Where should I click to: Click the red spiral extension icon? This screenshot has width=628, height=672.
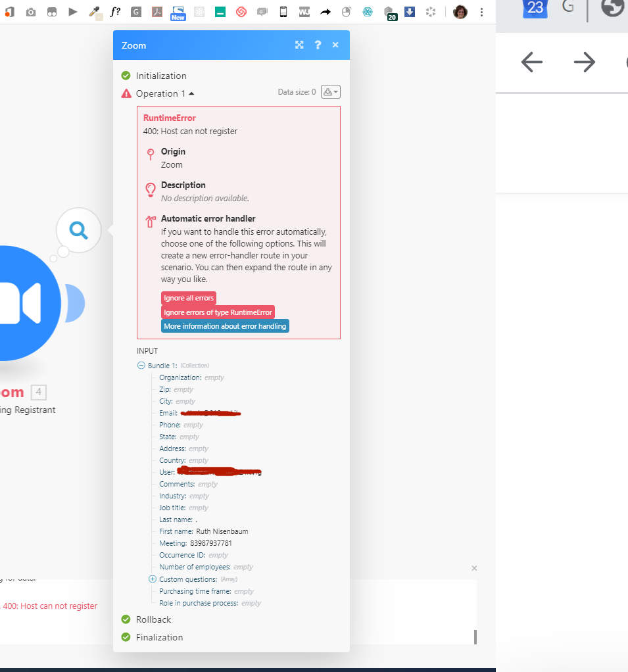point(241,12)
